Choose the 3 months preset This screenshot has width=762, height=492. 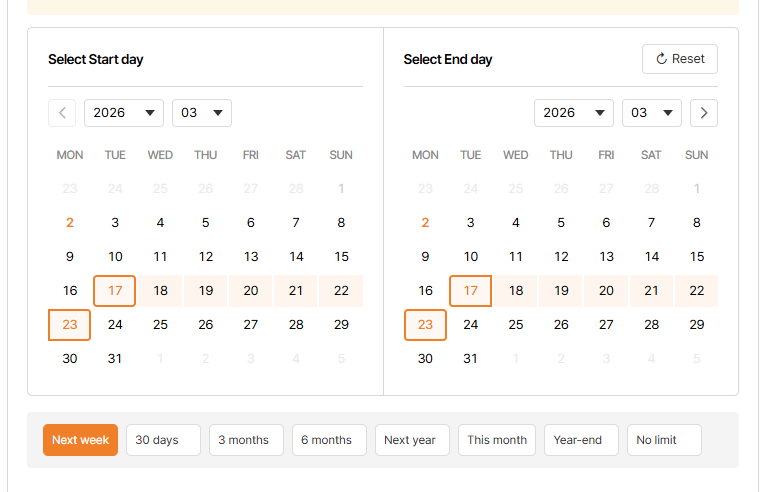pyautogui.click(x=246, y=440)
